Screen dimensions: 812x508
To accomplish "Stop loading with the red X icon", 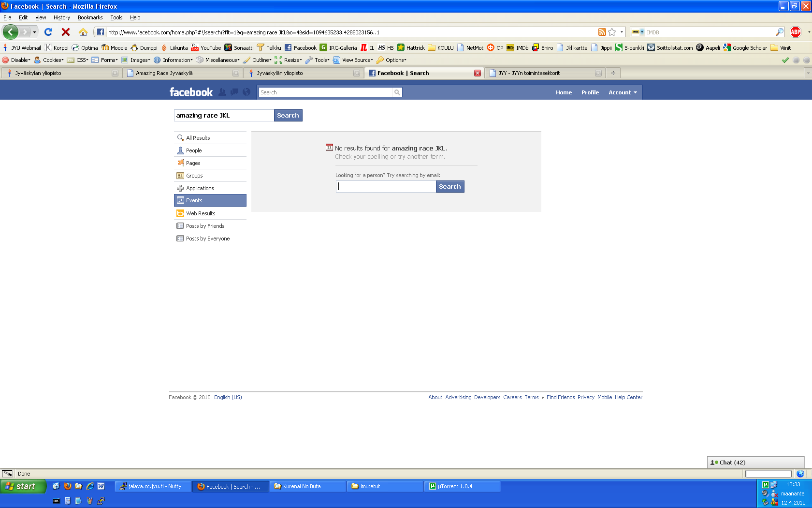I will pos(66,32).
